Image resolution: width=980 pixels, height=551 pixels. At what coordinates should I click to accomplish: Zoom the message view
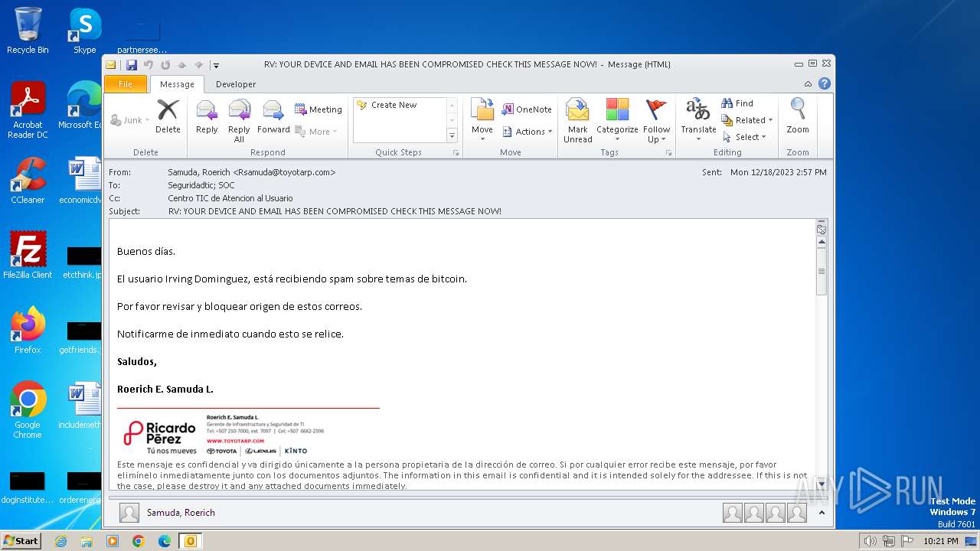click(798, 117)
